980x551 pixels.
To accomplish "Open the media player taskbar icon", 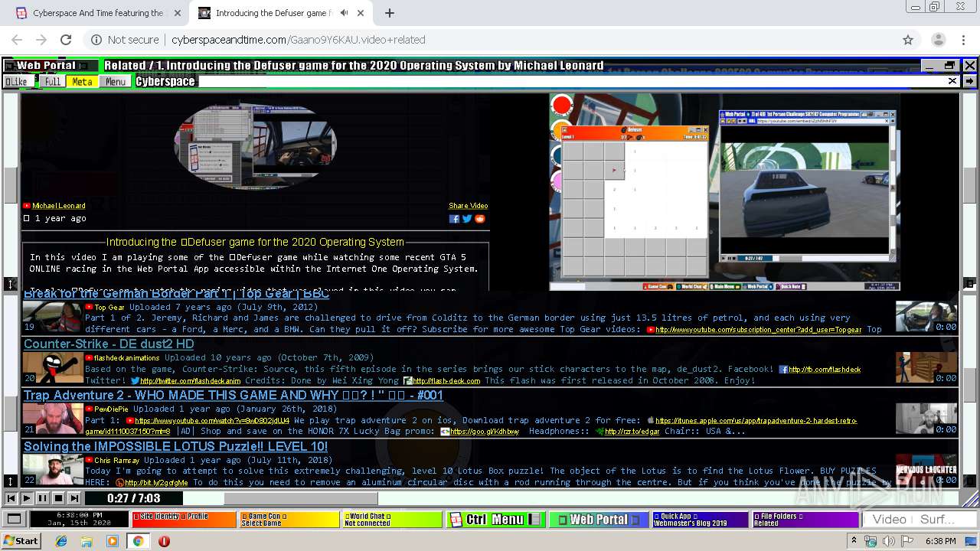I will point(113,541).
